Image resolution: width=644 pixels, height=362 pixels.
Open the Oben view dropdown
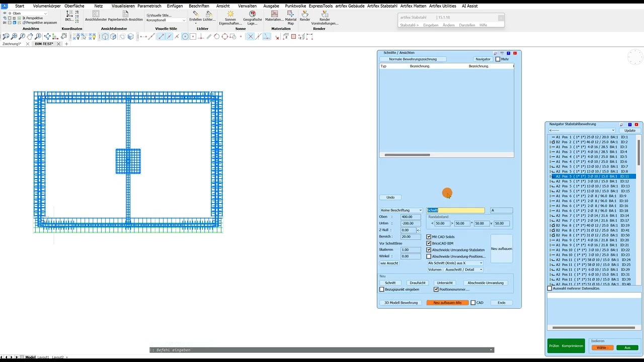pos(29,14)
